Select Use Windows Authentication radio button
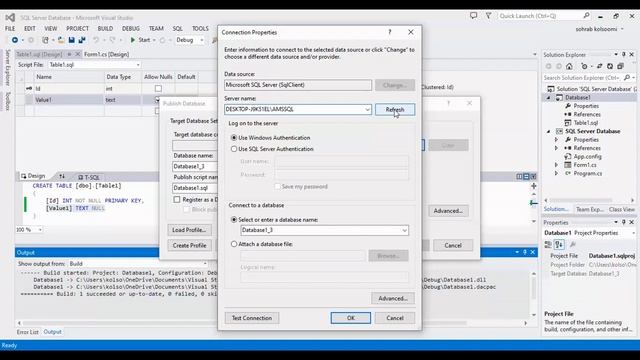The image size is (640, 360). [234, 138]
